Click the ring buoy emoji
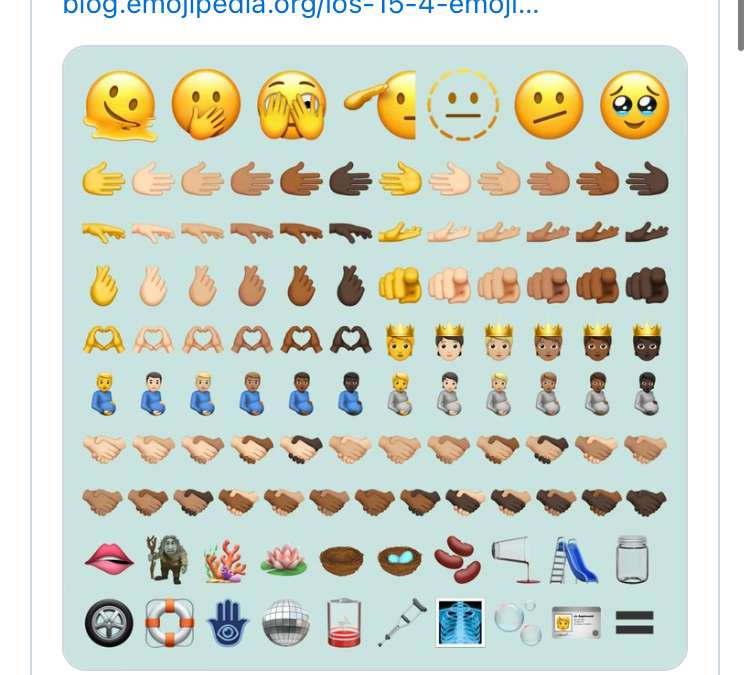 pos(167,623)
